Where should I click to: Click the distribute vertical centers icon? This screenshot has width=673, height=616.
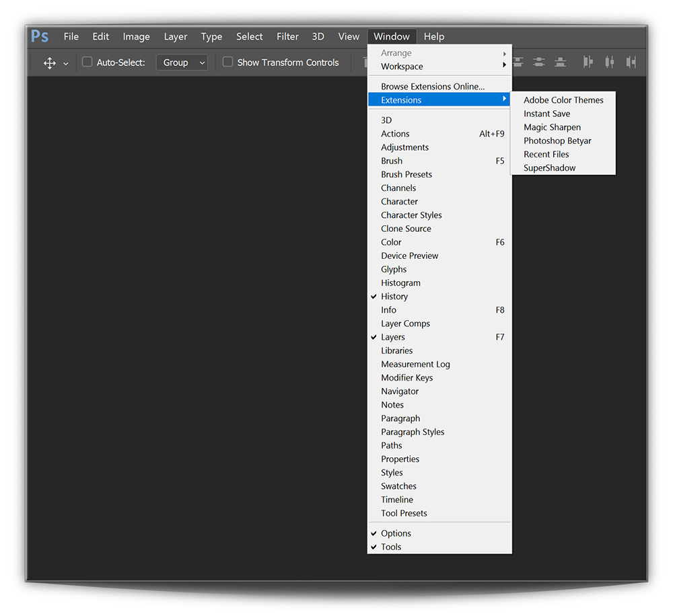pos(539,63)
